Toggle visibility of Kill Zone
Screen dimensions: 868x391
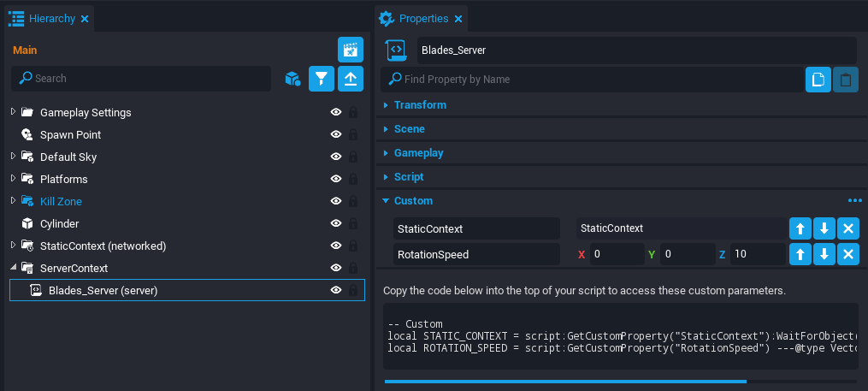[x=336, y=201]
